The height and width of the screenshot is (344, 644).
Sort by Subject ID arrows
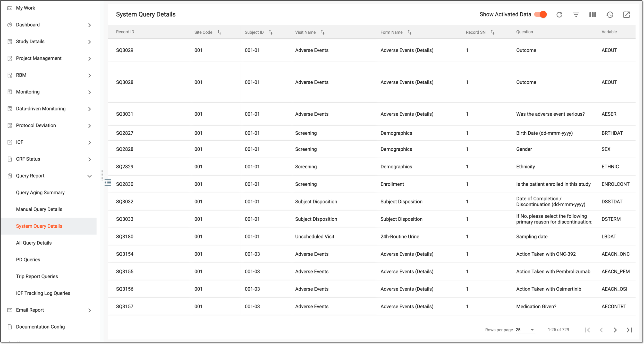[x=271, y=32]
